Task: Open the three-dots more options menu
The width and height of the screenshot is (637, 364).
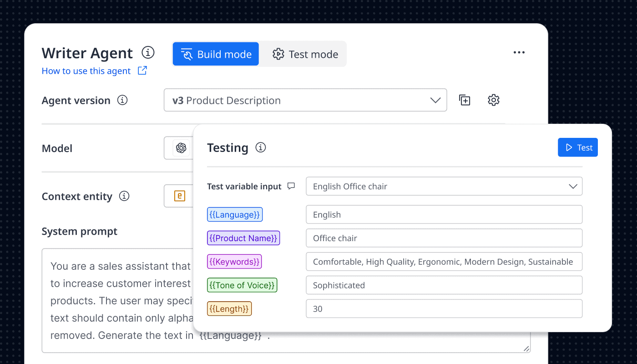Action: point(519,53)
